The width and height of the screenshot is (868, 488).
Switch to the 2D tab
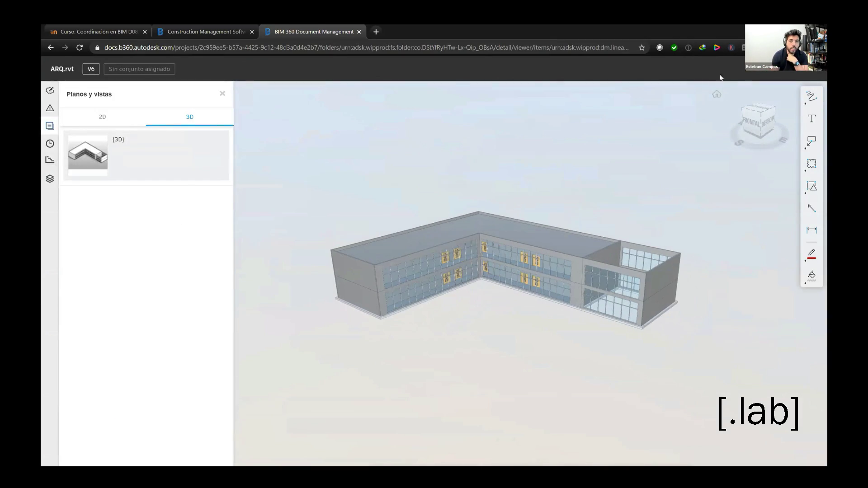click(x=102, y=117)
